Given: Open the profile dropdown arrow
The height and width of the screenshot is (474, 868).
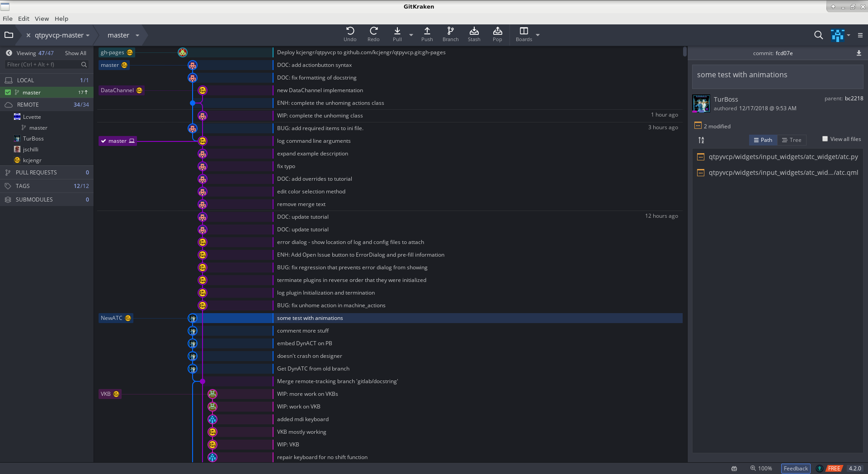Looking at the screenshot, I should [849, 35].
